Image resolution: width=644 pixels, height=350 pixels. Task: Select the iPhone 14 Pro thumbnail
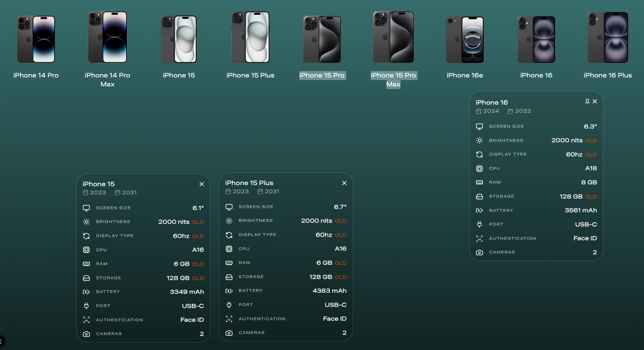36,39
